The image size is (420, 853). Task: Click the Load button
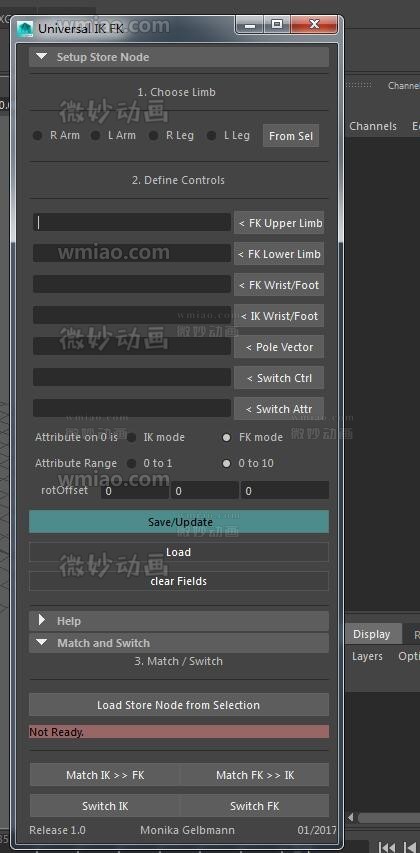click(179, 552)
